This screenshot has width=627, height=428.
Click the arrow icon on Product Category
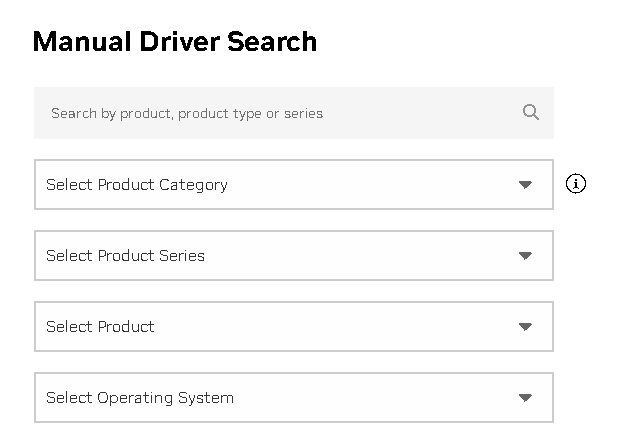[526, 185]
